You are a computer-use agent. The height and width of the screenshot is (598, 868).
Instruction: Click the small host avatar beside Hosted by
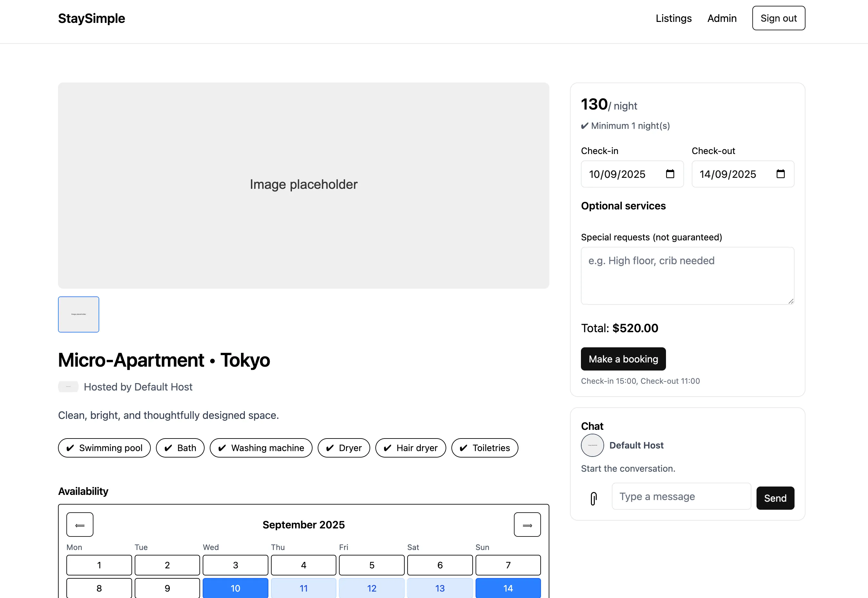[68, 387]
